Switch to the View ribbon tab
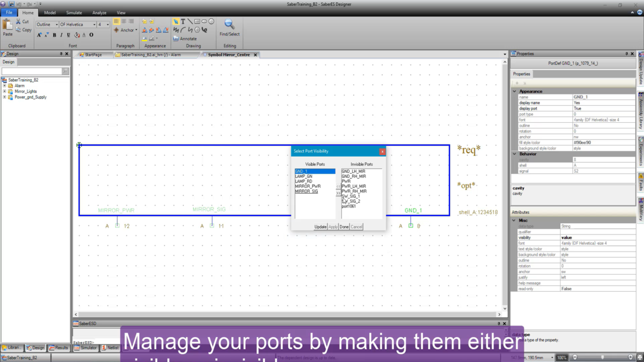 121,13
